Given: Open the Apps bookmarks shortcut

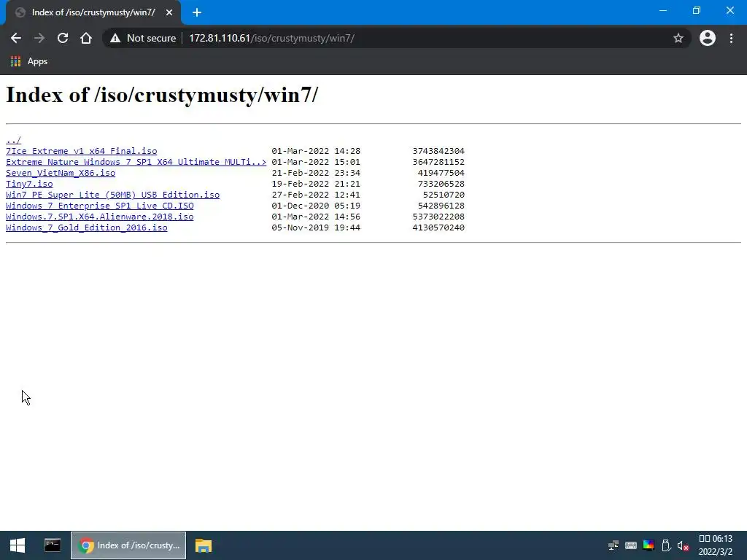Looking at the screenshot, I should tap(29, 61).
